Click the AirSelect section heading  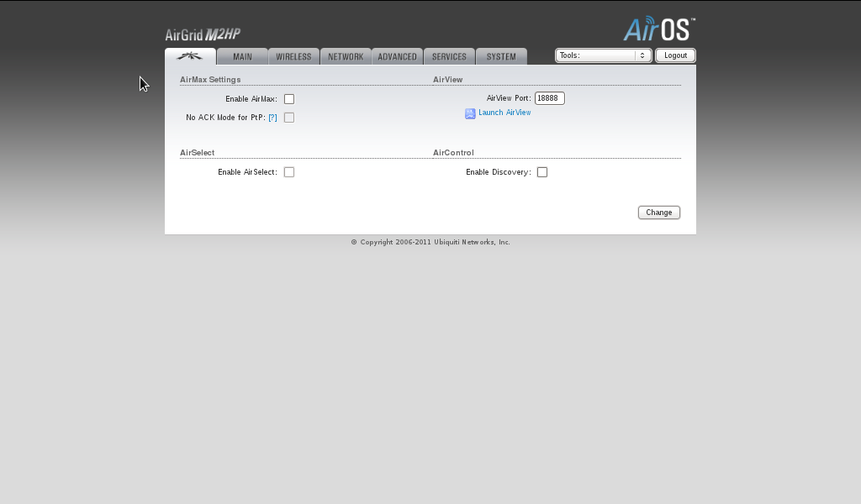(x=197, y=153)
